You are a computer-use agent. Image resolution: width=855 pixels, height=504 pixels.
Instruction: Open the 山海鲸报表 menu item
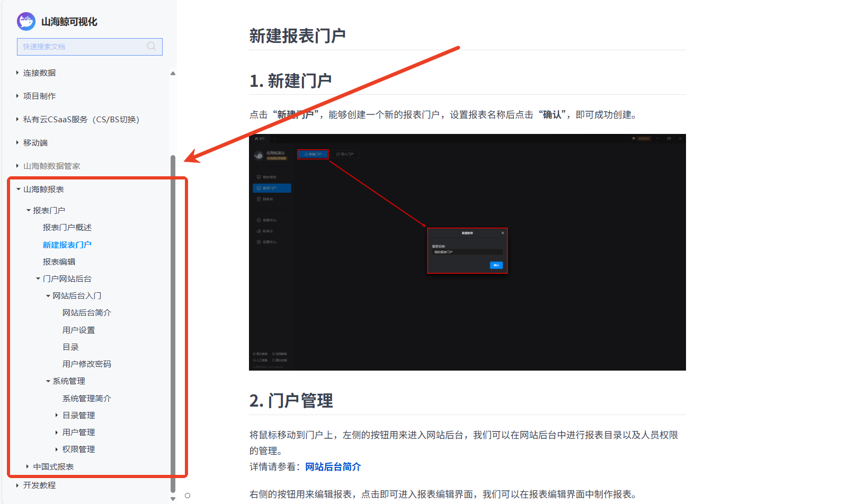tap(43, 189)
